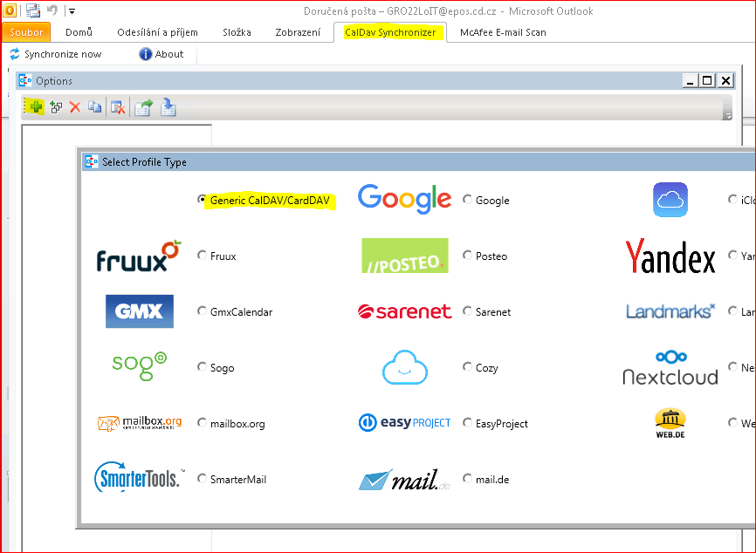Viewport: 756px width, 553px height.
Task: Open the Soubor file tab
Action: click(26, 32)
